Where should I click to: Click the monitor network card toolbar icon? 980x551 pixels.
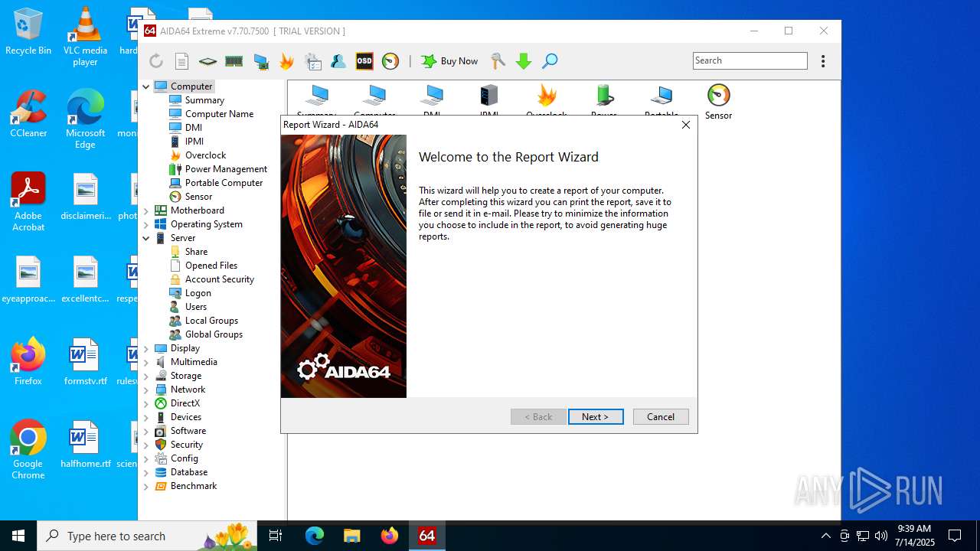point(261,61)
